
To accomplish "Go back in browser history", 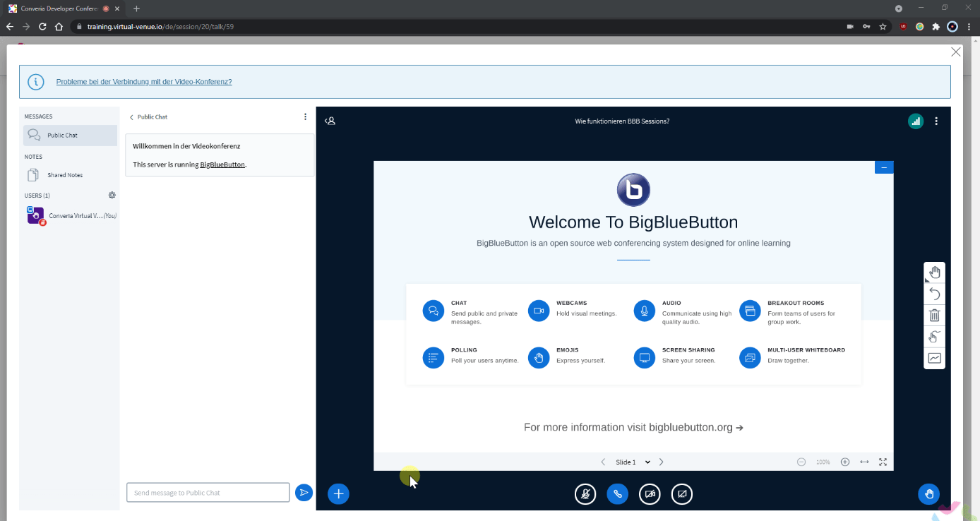I will 10,27.
